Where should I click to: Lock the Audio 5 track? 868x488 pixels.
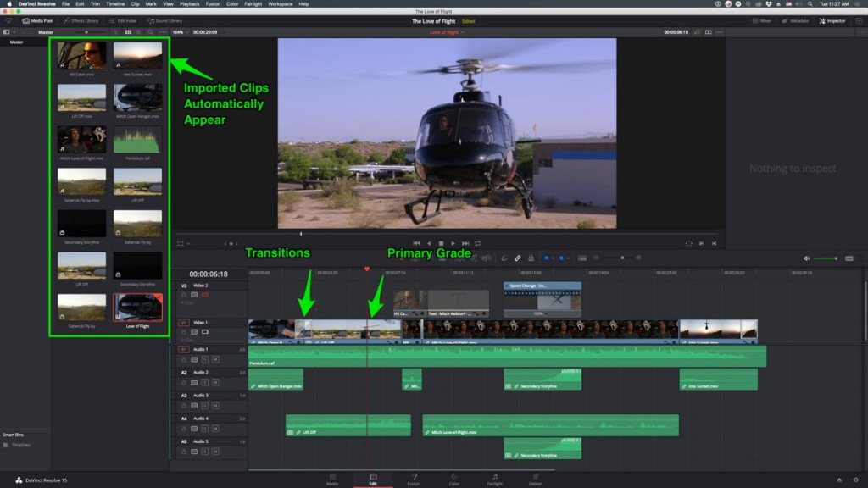[x=184, y=452]
